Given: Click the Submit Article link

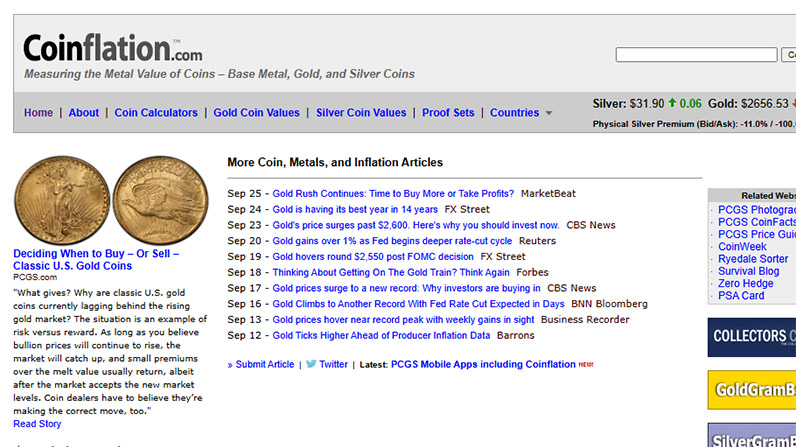Looking at the screenshot, I should tap(264, 364).
